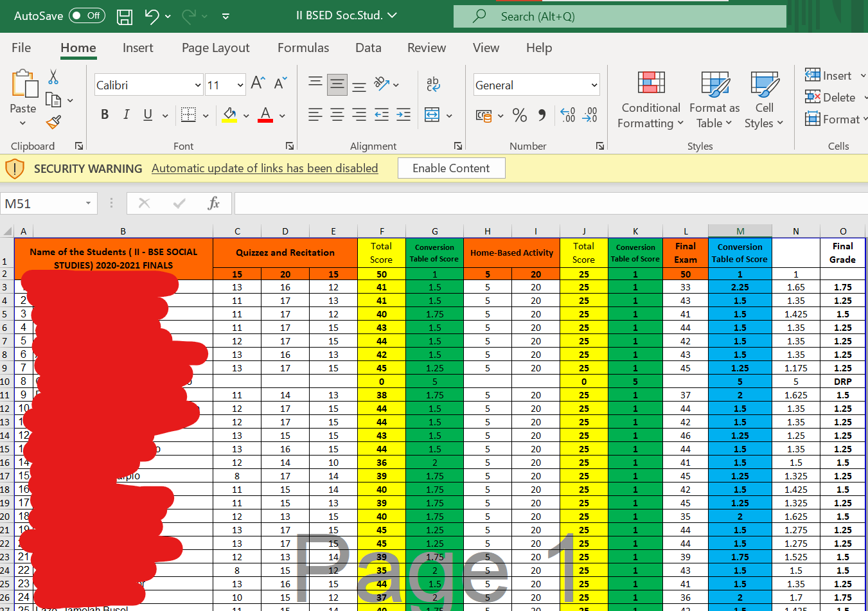The height and width of the screenshot is (611, 868).
Task: Open the Font dialog launcher
Action: (x=290, y=146)
